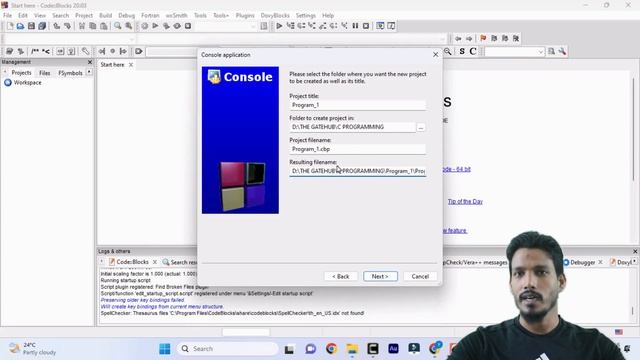Toggle bookmark with orange flag icon

coord(483,38)
